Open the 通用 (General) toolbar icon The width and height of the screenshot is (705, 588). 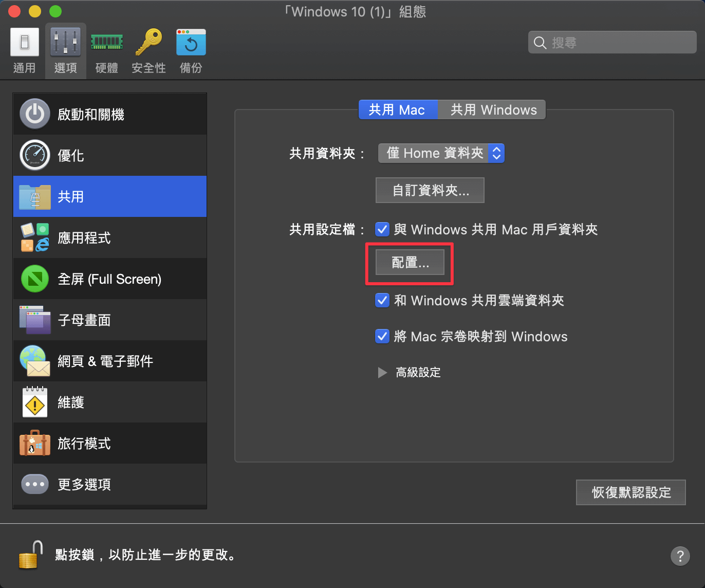(25, 42)
